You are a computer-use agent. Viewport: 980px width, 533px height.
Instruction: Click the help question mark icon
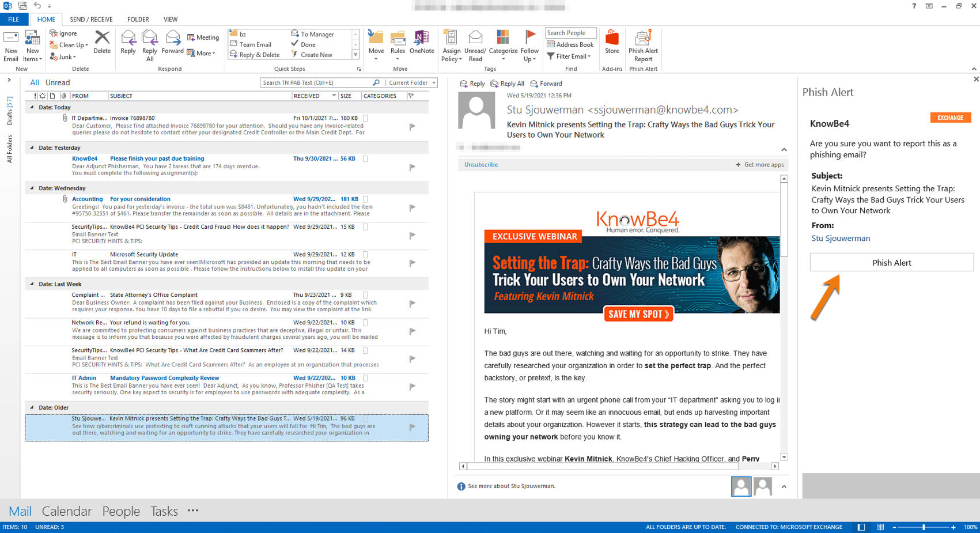[x=914, y=6]
